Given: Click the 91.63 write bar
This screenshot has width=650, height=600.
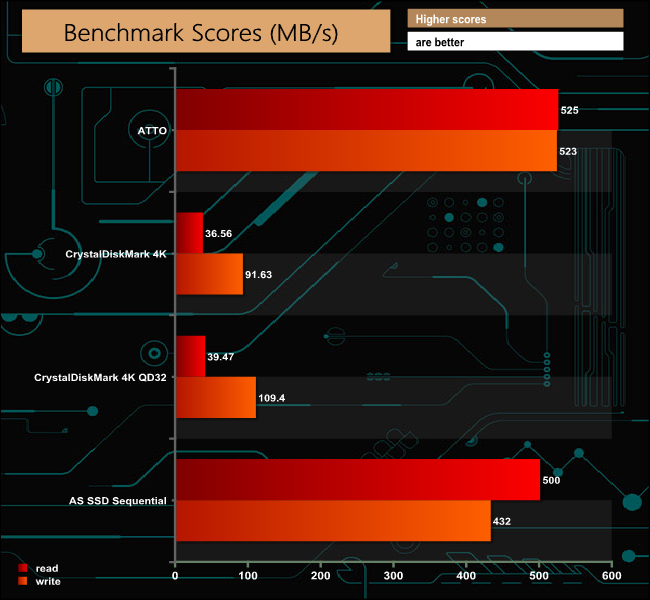Looking at the screenshot, I should 210,274.
